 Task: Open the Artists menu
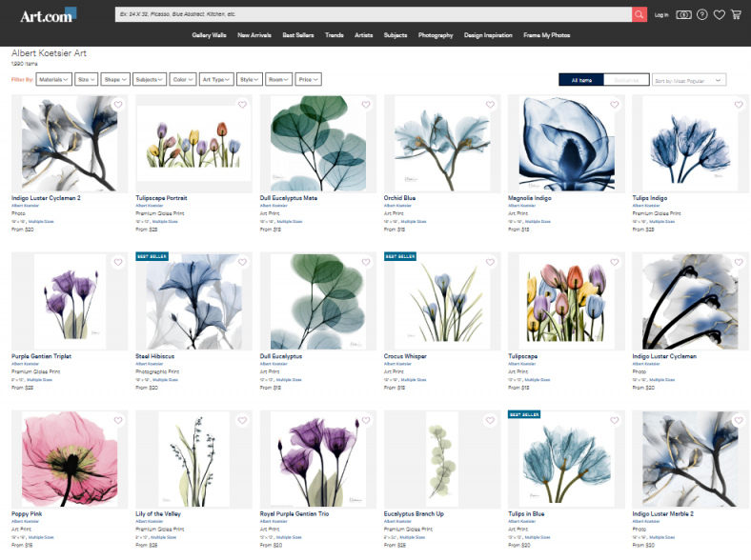pyautogui.click(x=363, y=35)
